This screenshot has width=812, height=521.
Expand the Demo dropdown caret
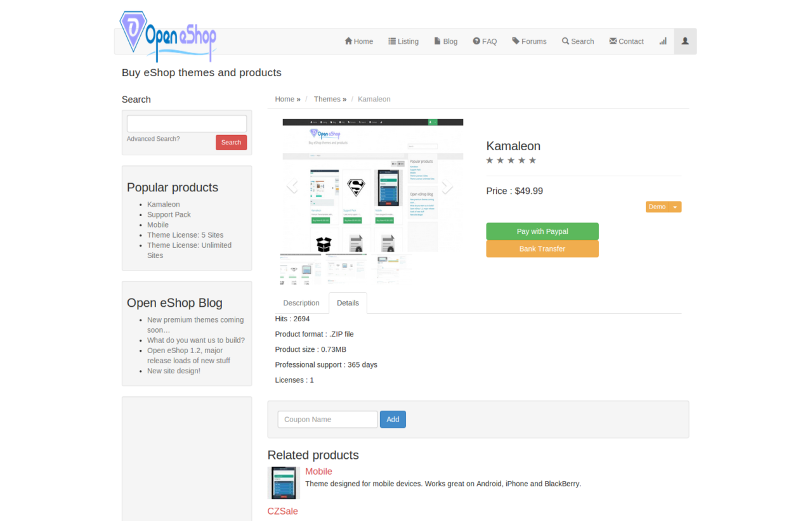(x=675, y=207)
